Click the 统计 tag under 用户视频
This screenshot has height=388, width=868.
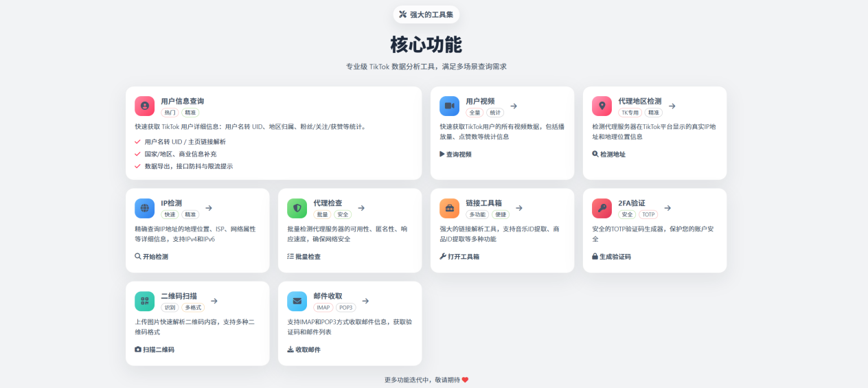(495, 113)
